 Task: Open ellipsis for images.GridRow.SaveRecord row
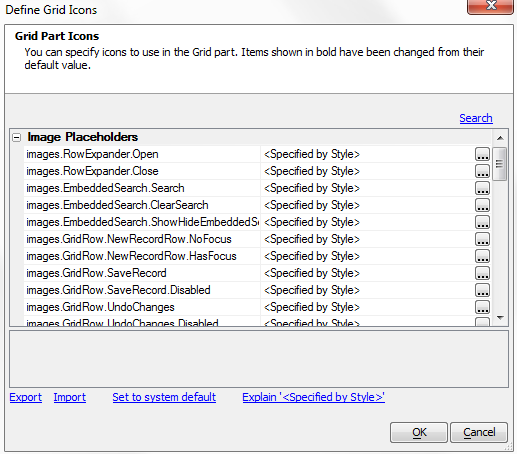[482, 273]
